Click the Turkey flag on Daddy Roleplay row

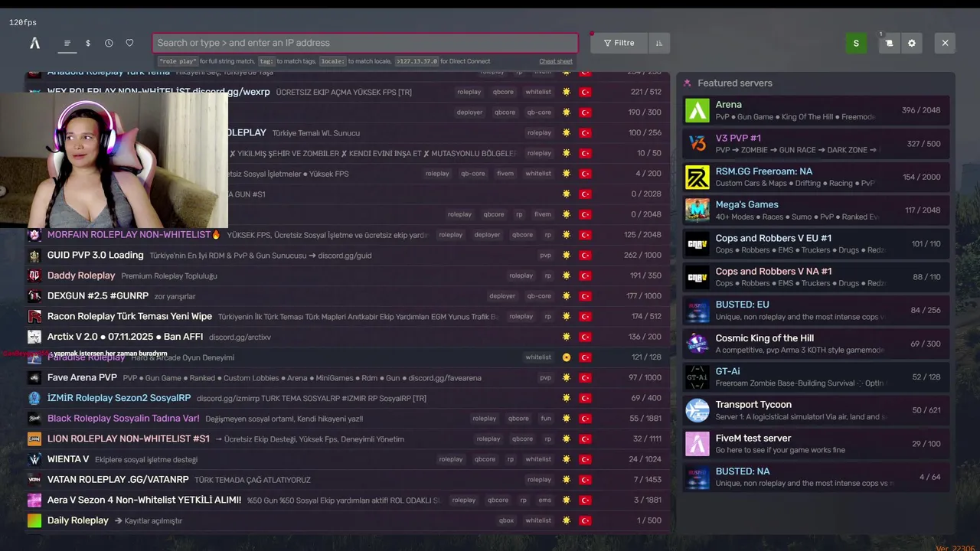point(585,275)
